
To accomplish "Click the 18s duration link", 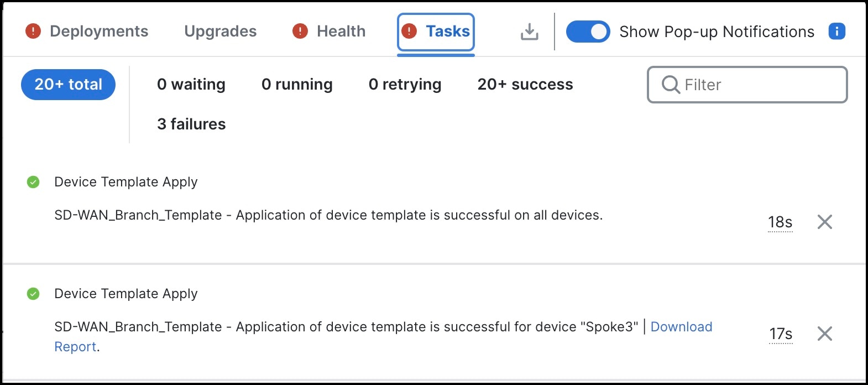I will tap(780, 221).
